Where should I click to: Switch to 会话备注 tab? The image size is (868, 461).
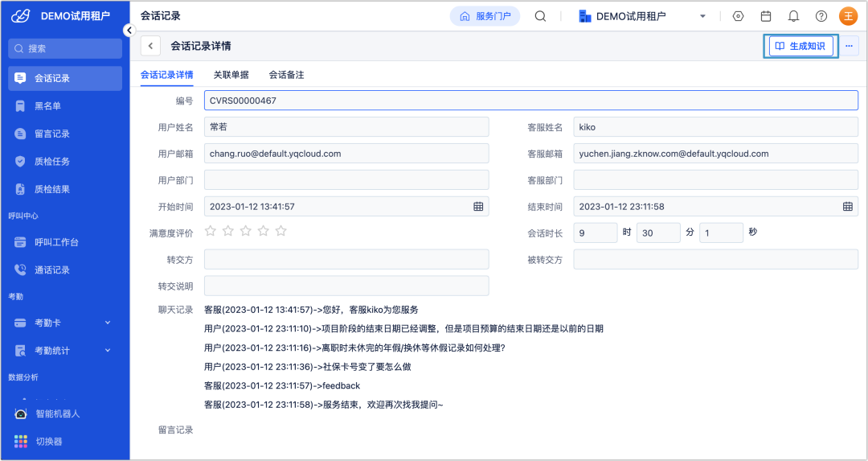286,75
